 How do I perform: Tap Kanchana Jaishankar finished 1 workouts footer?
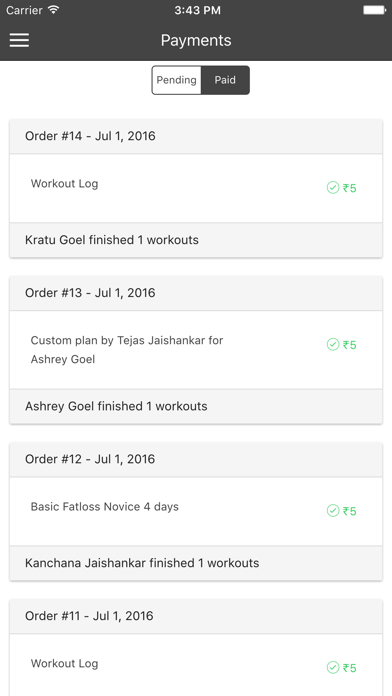pyautogui.click(x=196, y=563)
